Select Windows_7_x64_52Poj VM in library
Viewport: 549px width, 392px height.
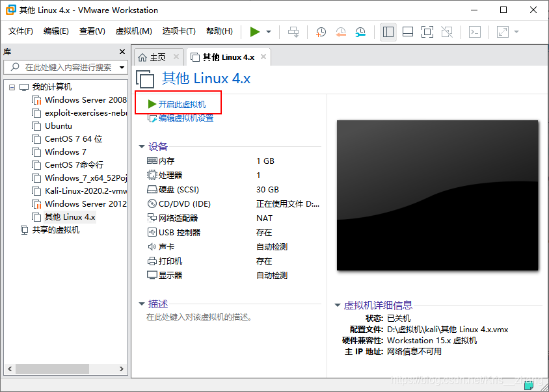[x=79, y=178]
